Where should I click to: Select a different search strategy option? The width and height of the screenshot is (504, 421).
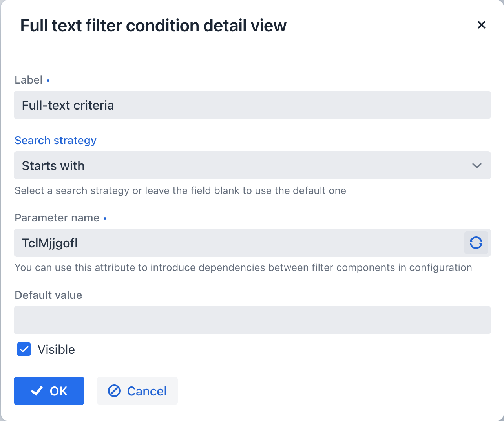(x=251, y=165)
